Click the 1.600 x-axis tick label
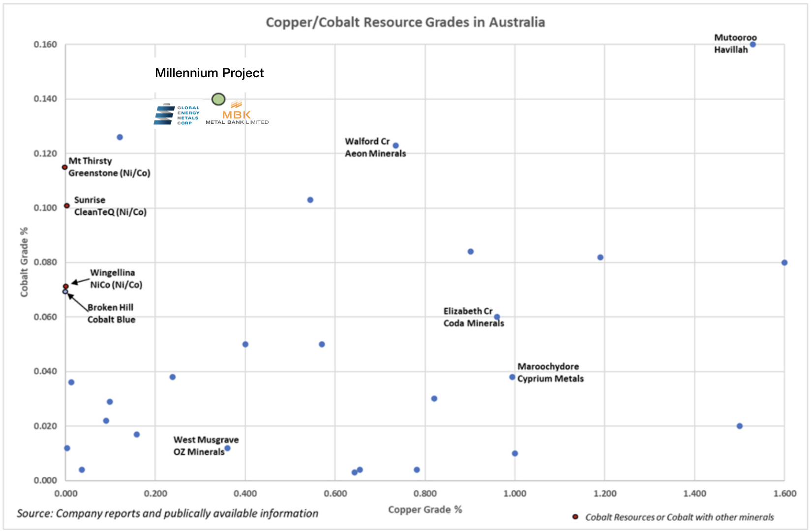This screenshot has width=812, height=532. (x=785, y=494)
